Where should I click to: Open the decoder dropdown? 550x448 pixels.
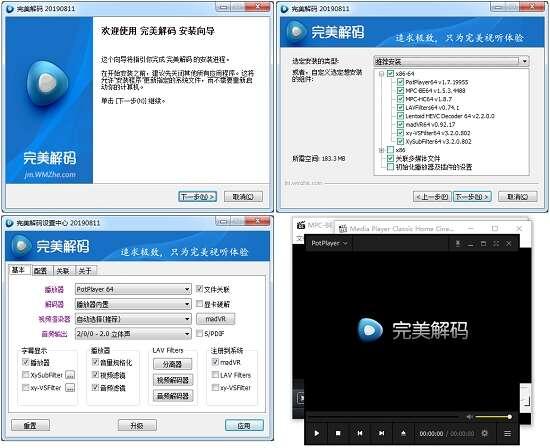[133, 304]
